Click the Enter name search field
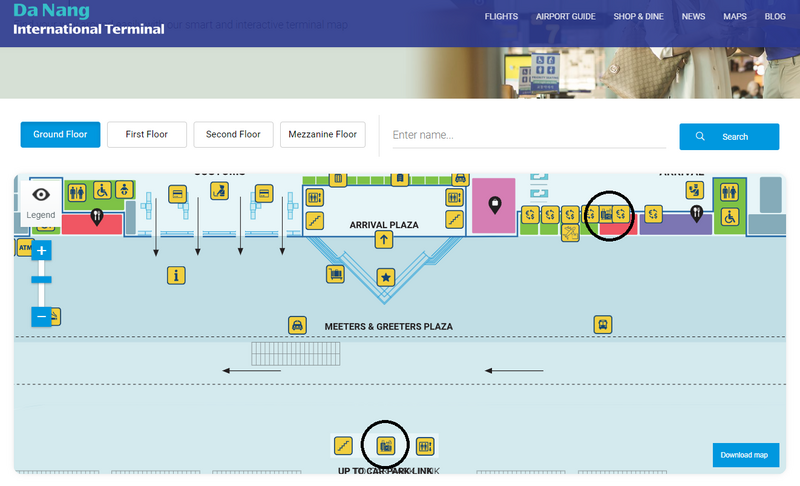The width and height of the screenshot is (800, 486). tap(528, 135)
